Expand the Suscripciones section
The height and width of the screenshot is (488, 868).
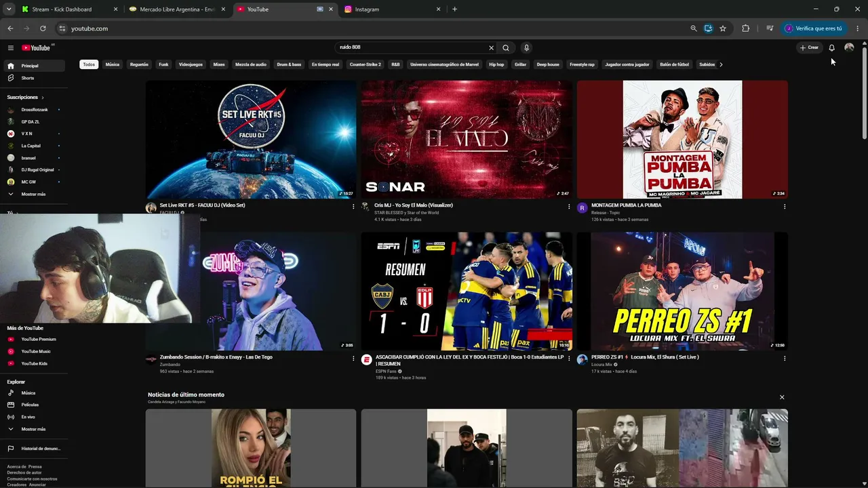[26, 97]
